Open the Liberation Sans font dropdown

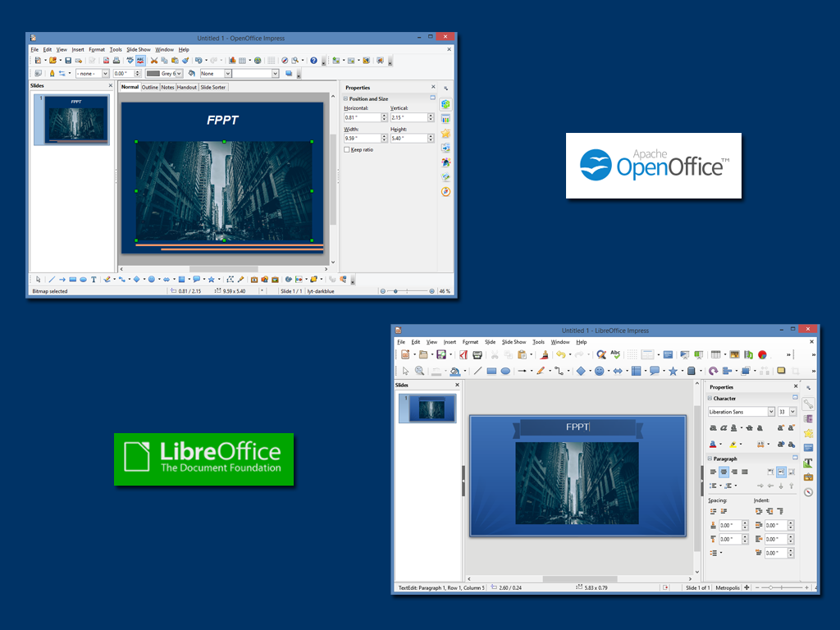pyautogui.click(x=770, y=412)
